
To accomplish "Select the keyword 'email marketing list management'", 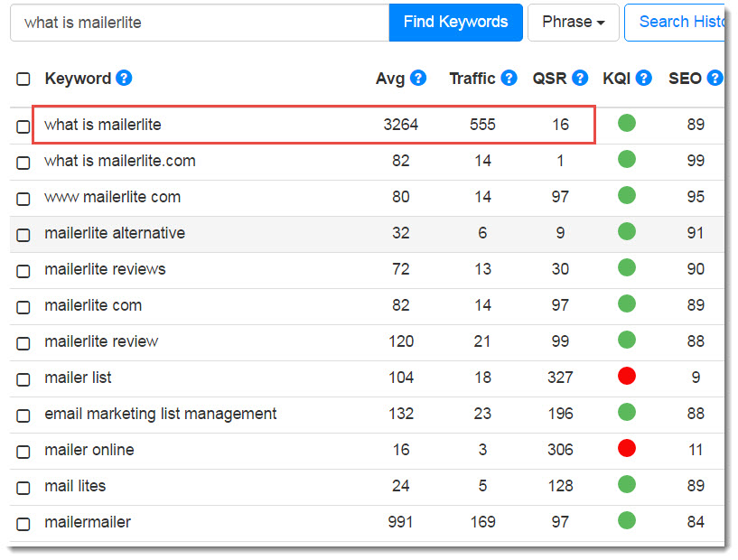I will click(x=161, y=414).
